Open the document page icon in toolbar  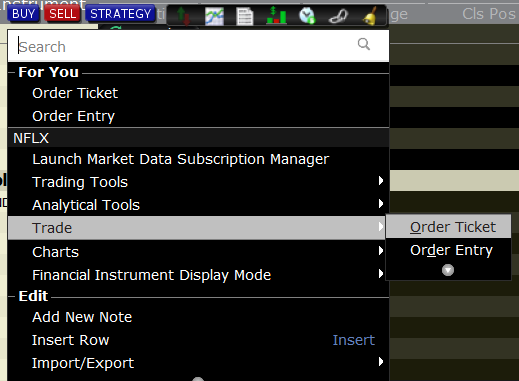pyautogui.click(x=245, y=16)
